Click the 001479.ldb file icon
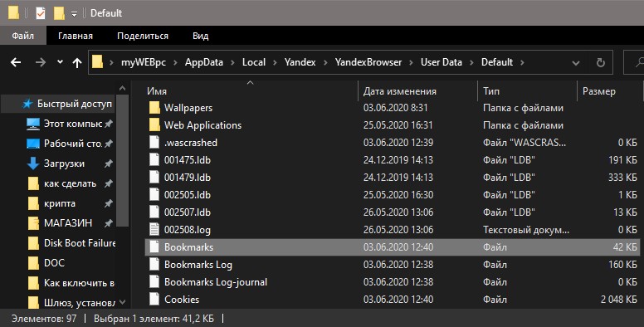Screen dimensions: 644x327 pos(154,177)
